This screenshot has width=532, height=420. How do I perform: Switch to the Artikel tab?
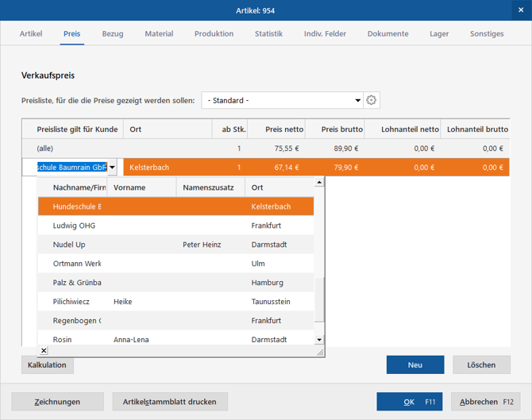(31, 33)
